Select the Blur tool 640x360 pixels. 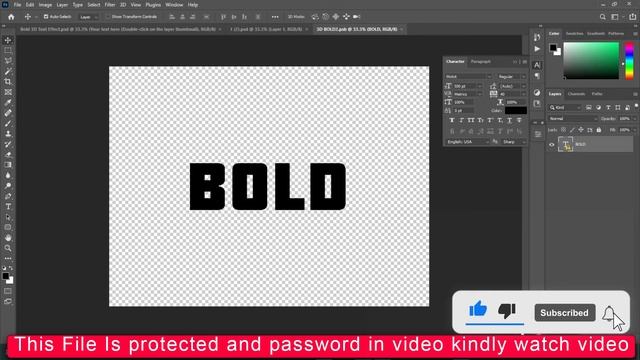(x=8, y=176)
